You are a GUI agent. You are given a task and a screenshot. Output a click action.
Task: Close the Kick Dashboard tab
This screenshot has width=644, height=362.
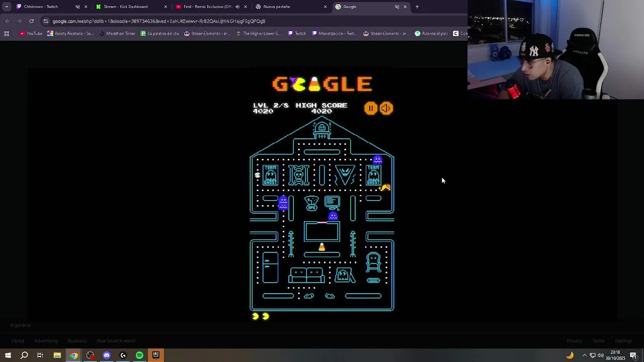pyautogui.click(x=166, y=7)
